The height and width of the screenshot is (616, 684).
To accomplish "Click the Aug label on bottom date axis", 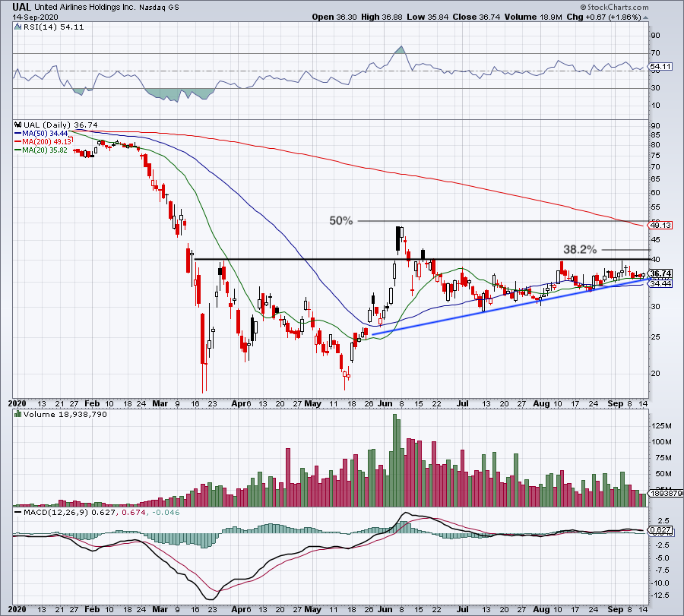I will 541,609.
